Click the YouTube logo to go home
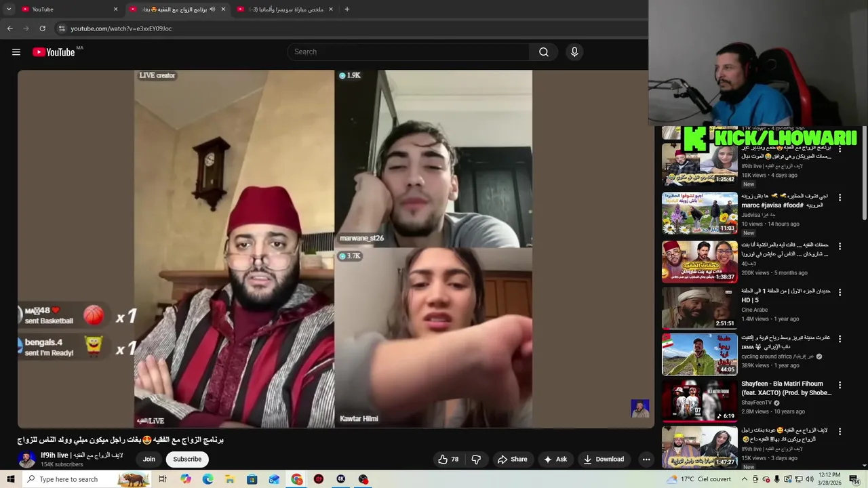 pos(54,52)
